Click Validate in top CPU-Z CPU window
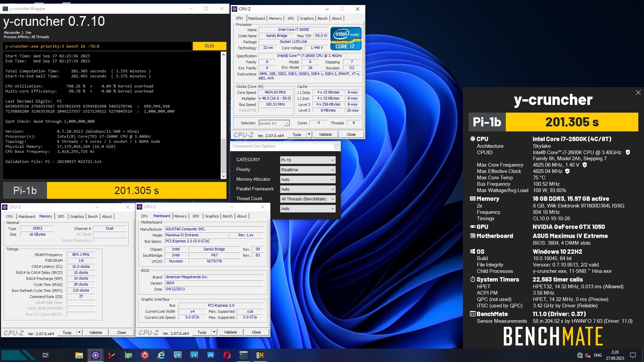The width and height of the screenshot is (644, 362). point(325,134)
